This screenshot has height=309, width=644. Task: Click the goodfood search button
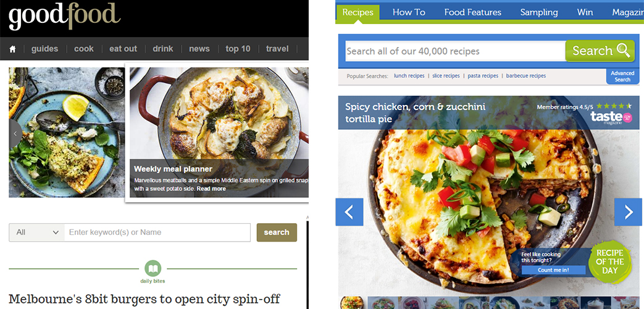277,232
